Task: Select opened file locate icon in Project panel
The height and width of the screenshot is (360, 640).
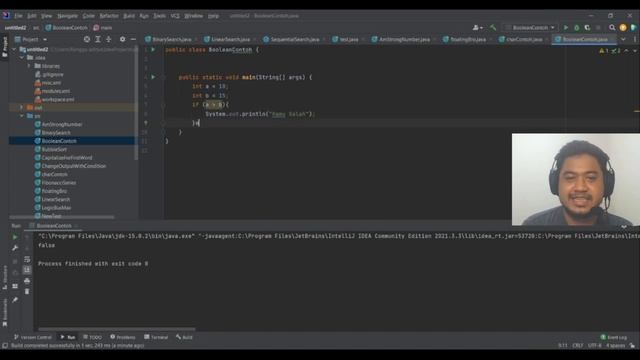Action: 87,39
